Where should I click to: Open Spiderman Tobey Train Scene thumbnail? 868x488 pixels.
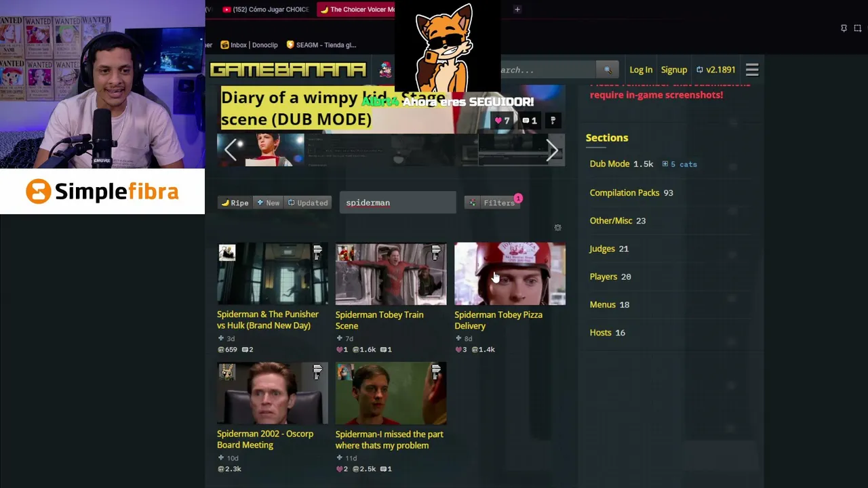(391, 274)
